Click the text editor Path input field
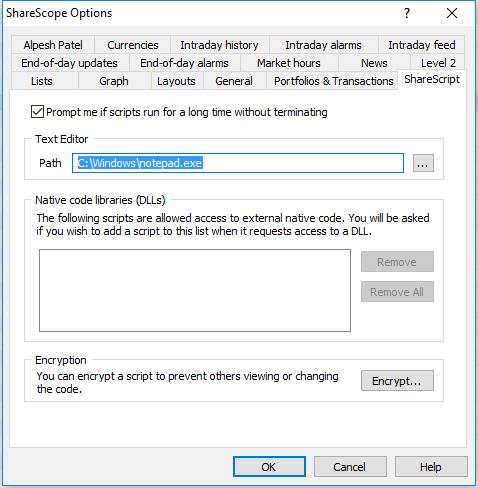The image size is (478, 488). 238,163
